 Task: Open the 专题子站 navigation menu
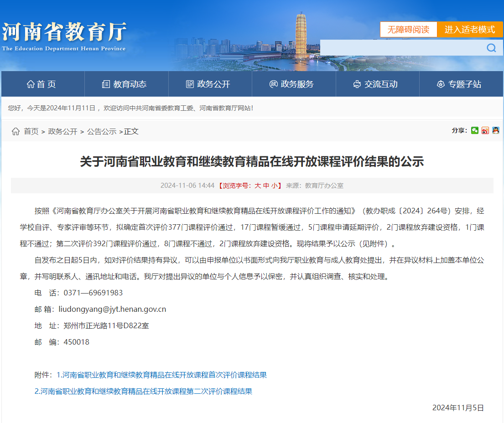(459, 84)
